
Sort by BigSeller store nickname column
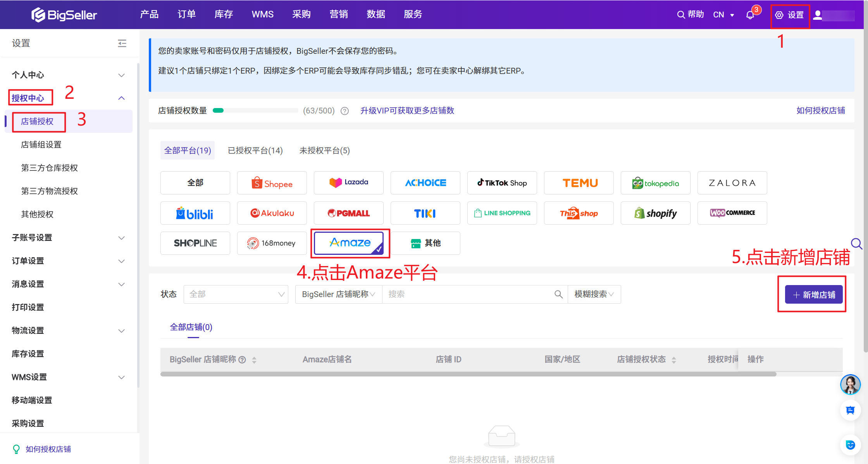pos(254,360)
